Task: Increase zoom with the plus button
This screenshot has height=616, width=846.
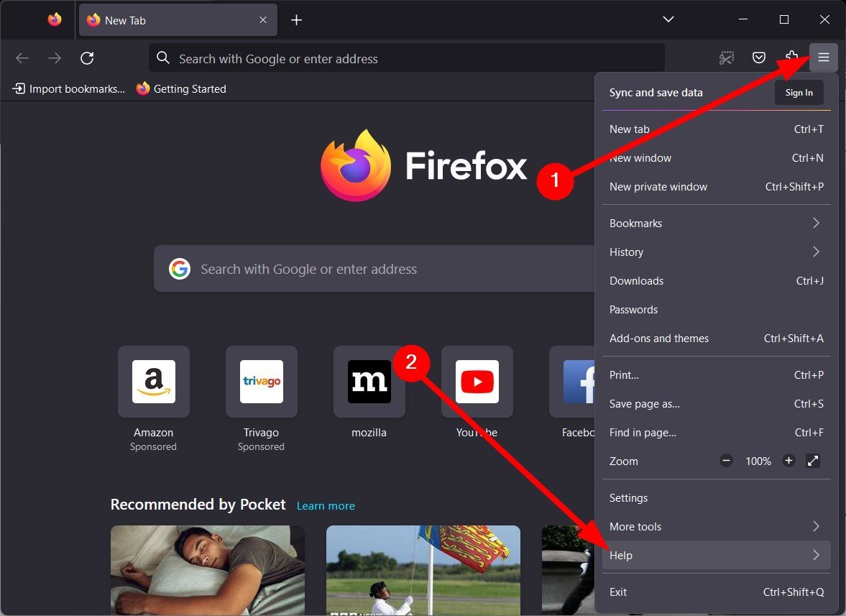Action: click(x=788, y=461)
